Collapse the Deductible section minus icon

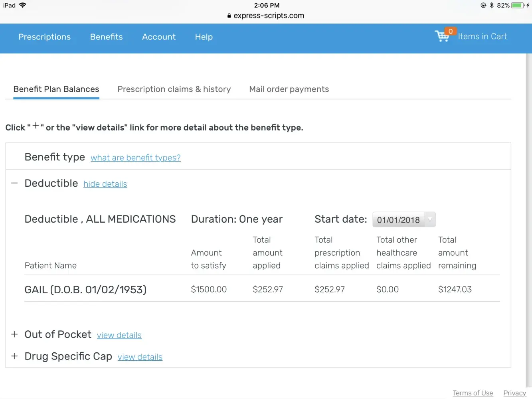pos(14,183)
